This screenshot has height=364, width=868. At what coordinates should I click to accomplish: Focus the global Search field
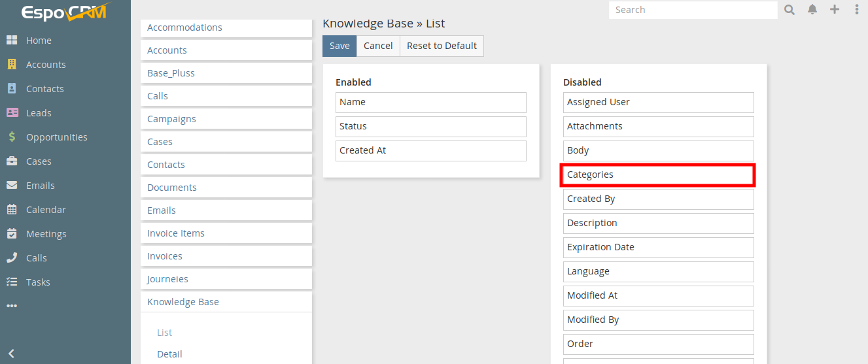692,10
